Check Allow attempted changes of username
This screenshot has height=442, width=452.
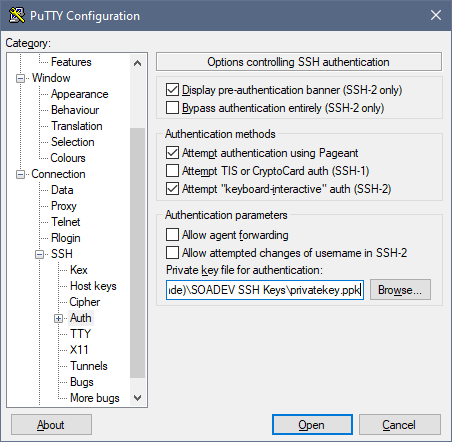(x=172, y=253)
